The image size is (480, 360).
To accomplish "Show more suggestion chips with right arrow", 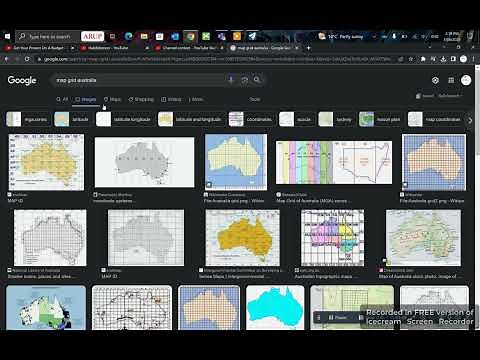I will click(470, 120).
